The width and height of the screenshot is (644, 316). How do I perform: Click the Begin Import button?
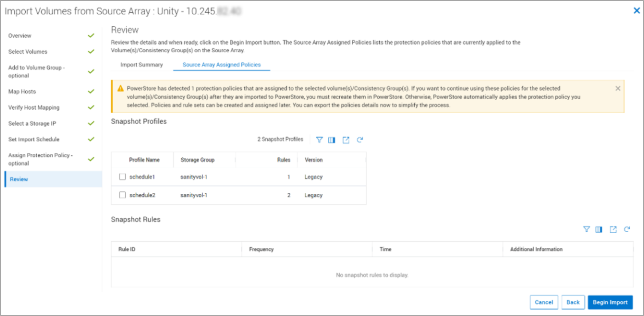(x=610, y=302)
